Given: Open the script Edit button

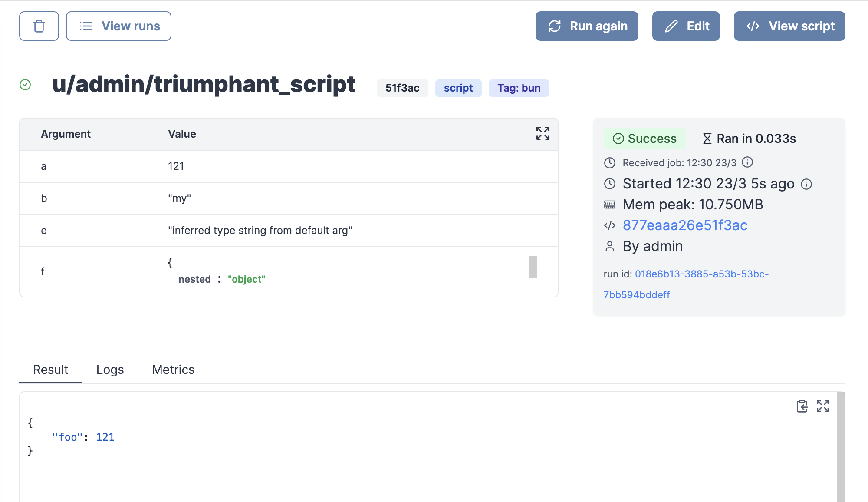Looking at the screenshot, I should (x=686, y=26).
